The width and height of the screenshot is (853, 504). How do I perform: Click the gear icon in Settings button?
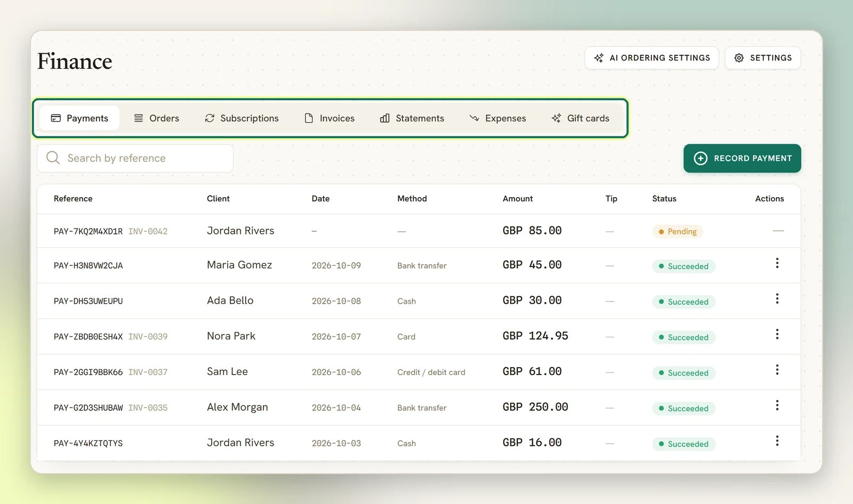coord(739,58)
